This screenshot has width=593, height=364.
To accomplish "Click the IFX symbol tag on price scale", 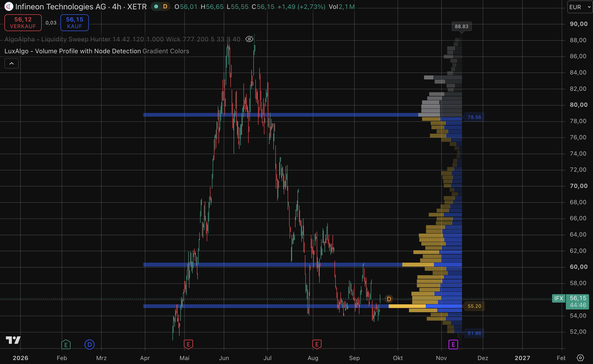I will [x=559, y=298].
